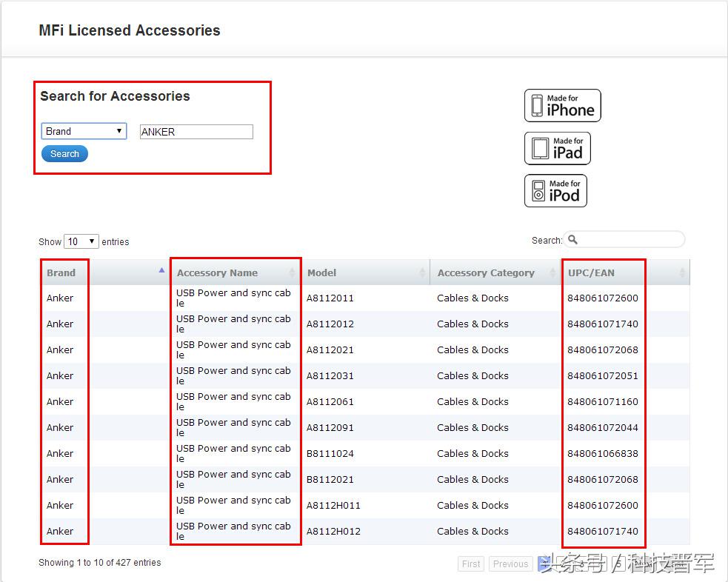Image resolution: width=728 pixels, height=582 pixels.
Task: Select model cell B8111024
Action: click(330, 454)
